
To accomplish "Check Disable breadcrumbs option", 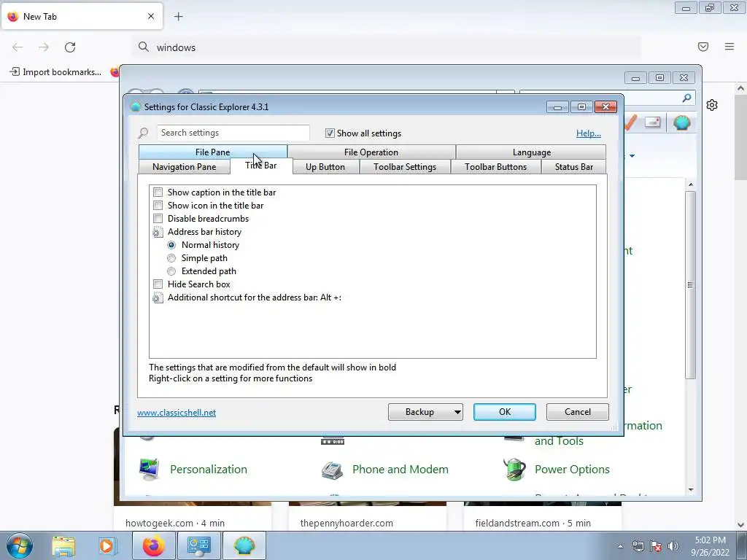I will point(158,219).
